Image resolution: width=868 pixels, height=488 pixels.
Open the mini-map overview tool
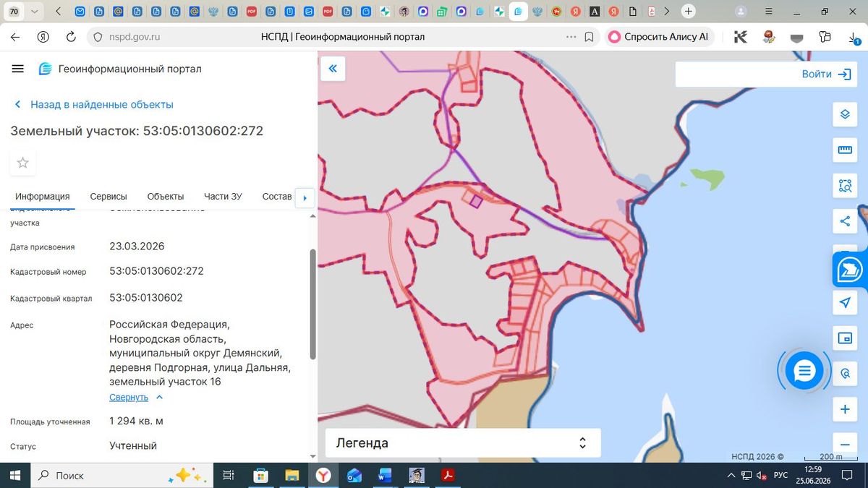coord(845,338)
